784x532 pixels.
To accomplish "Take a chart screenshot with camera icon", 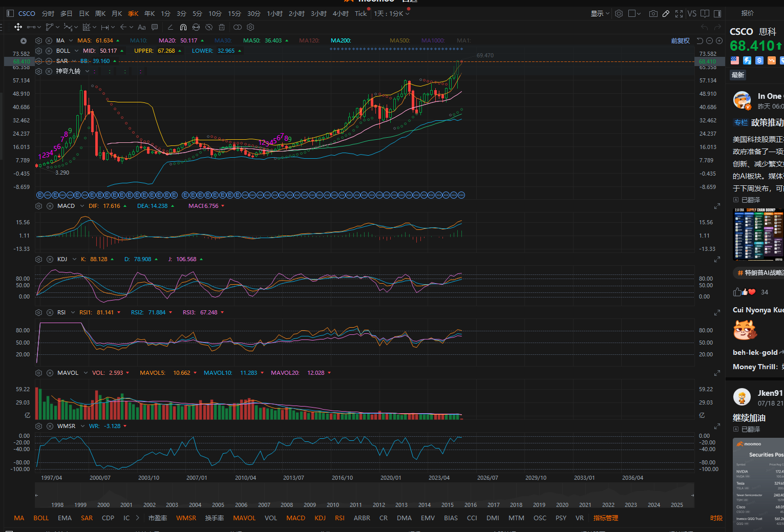I will coord(653,14).
